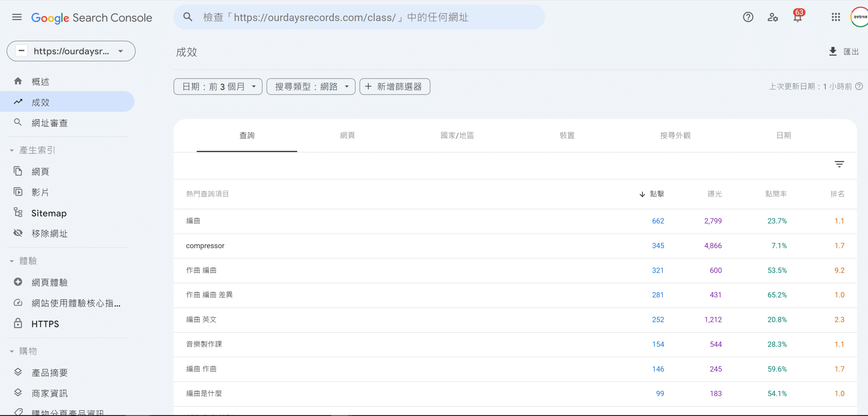Viewport: 868px width, 416px height.
Task: Switch to the 國家/地區 tab
Action: click(457, 136)
